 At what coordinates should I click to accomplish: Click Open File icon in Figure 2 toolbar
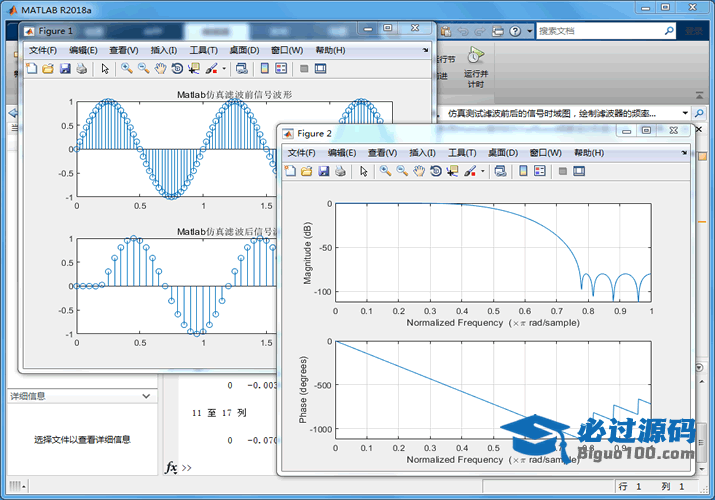tap(306, 171)
